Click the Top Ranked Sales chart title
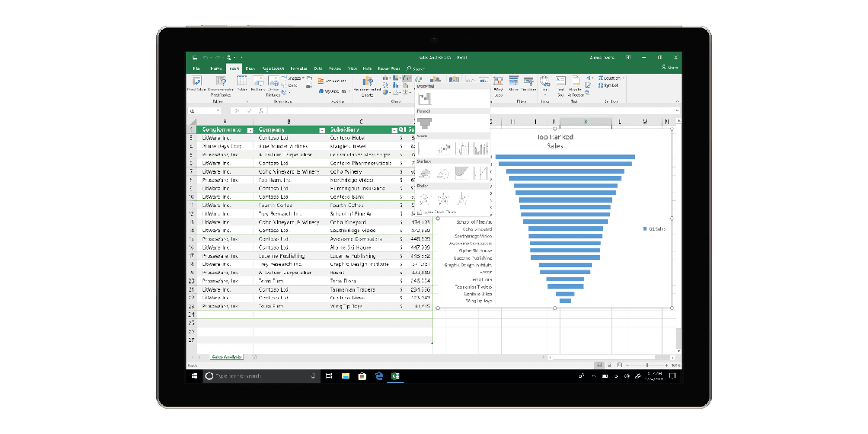This screenshot has height=434, width=868. pos(555,141)
